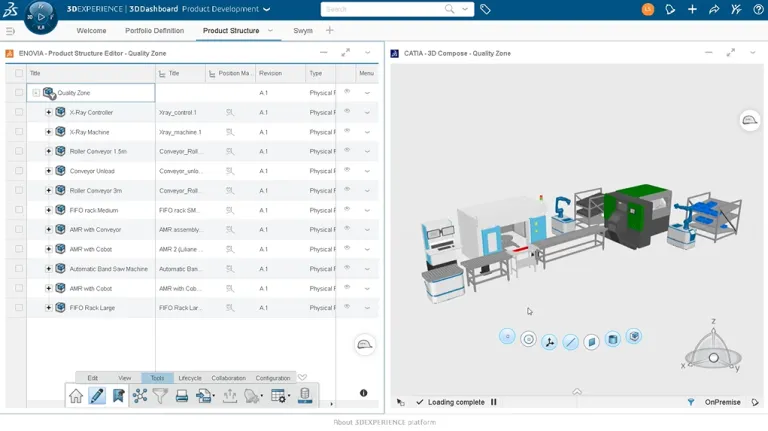This screenshot has height=431, width=768.
Task: Click the OnPremise label
Action: click(x=722, y=402)
